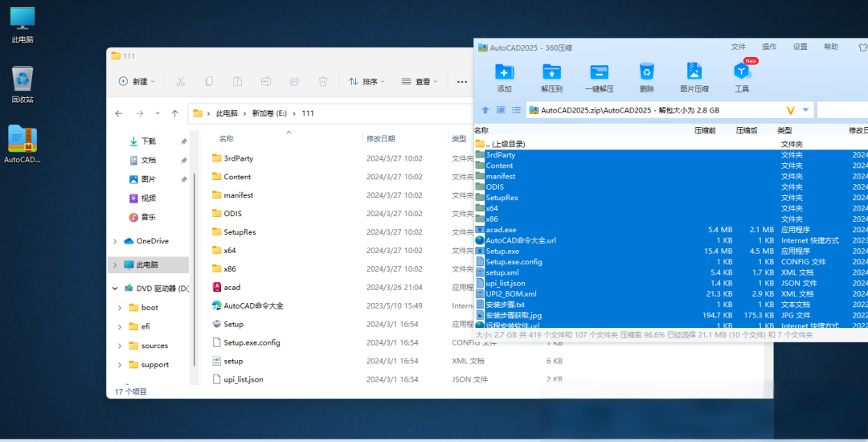Select 文档 in the Explorer sidebar
This screenshot has height=442, width=868.
[x=148, y=161]
